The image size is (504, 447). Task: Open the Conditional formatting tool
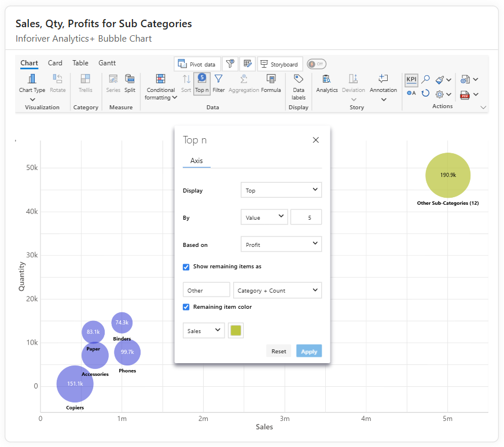point(160,86)
